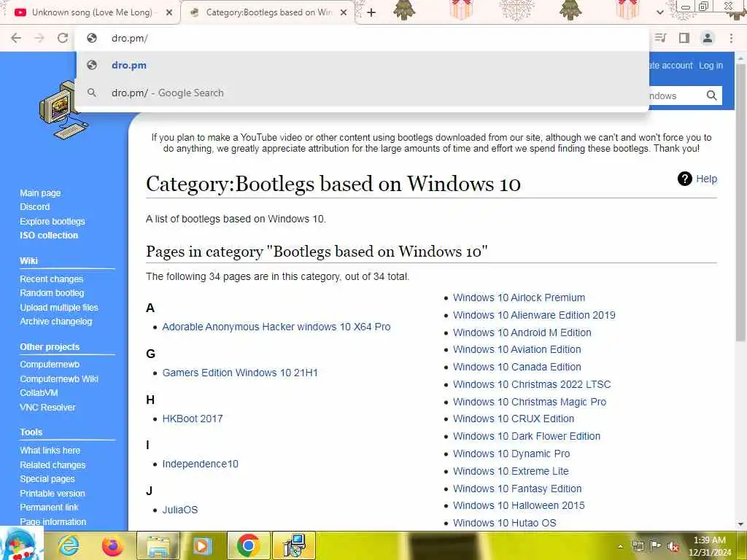Click the Help question mark icon

tap(684, 179)
